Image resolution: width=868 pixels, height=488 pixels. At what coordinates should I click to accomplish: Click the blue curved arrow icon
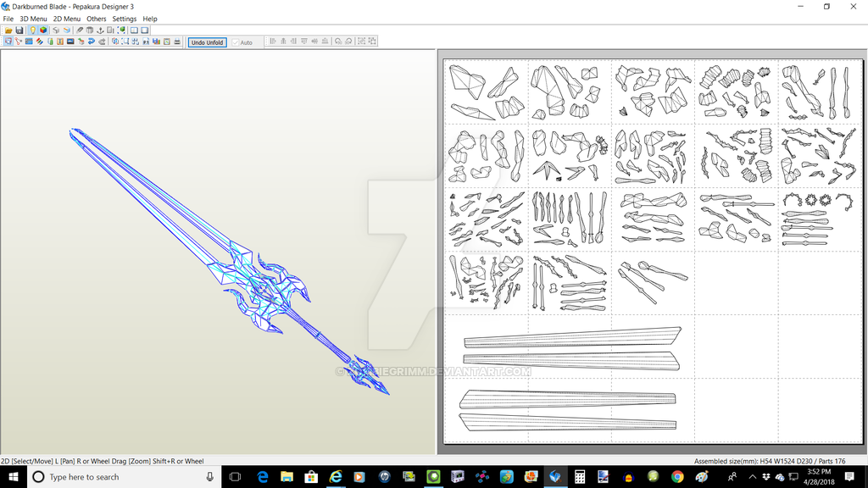click(x=92, y=42)
